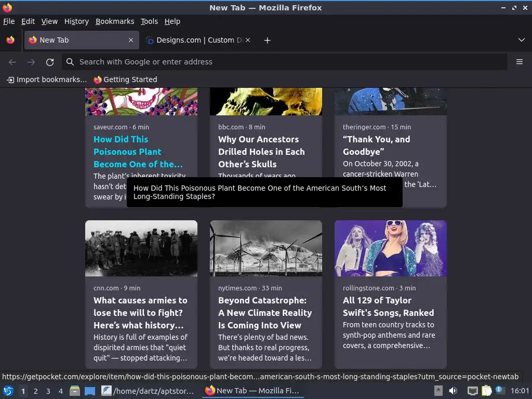The image size is (532, 399).
Task: Go forward with the forward arrow
Action: coord(31,62)
